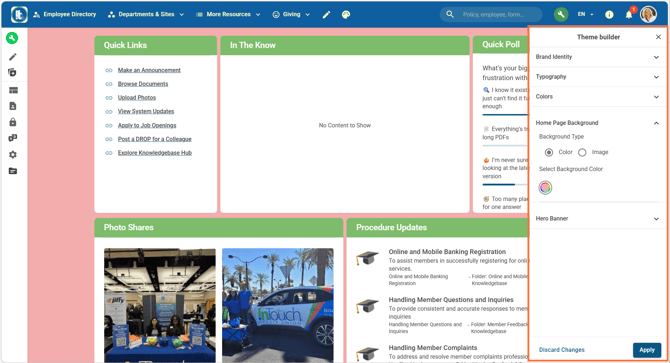Open the Upload Photos link
This screenshot has height=363, width=670.
pyautogui.click(x=137, y=98)
